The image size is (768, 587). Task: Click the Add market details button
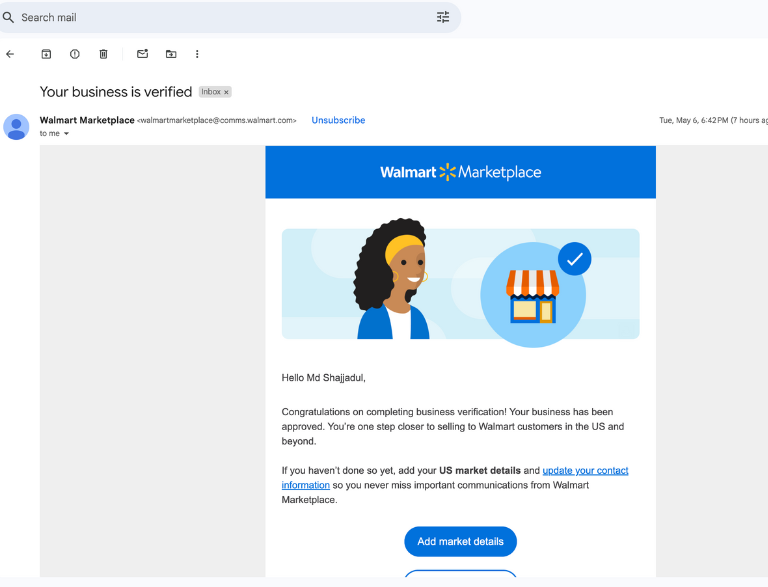click(x=460, y=541)
